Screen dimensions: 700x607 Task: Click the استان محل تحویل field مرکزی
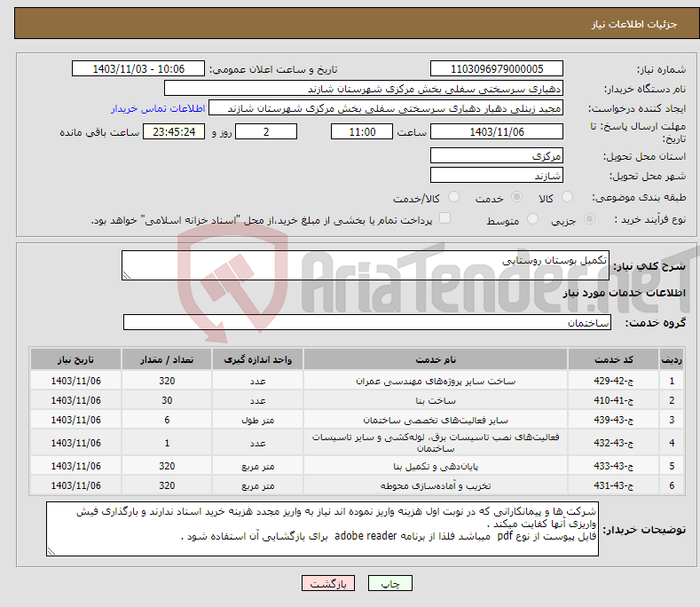click(497, 155)
